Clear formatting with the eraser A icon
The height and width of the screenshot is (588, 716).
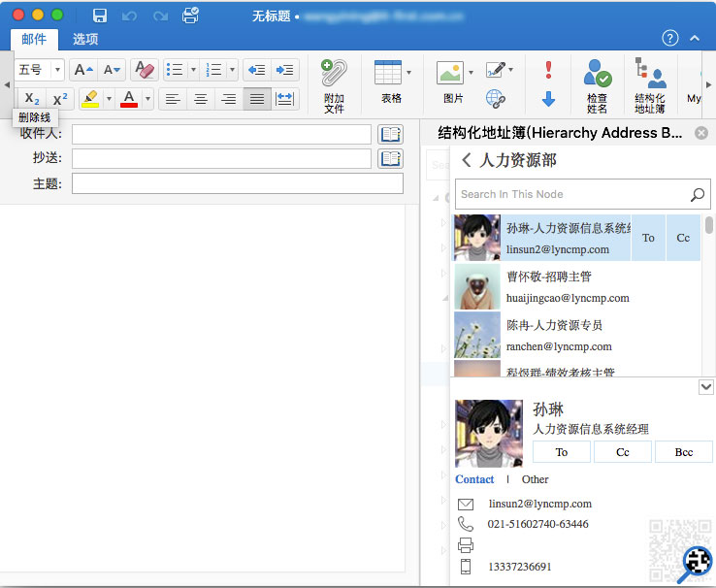145,70
